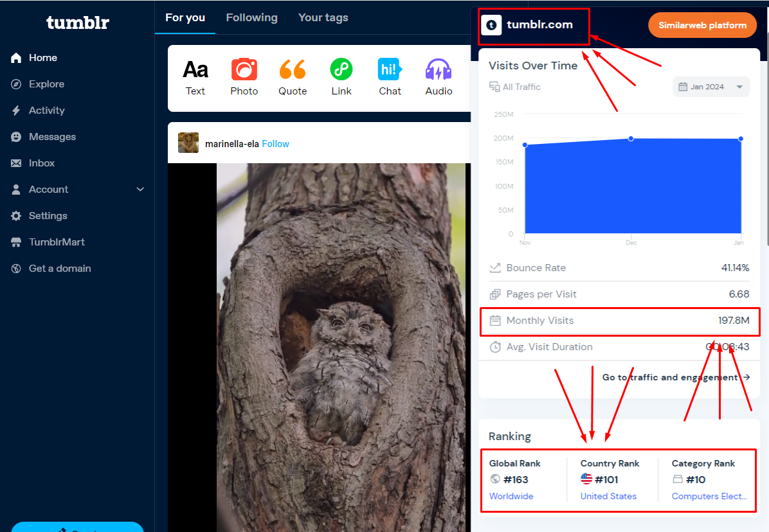The width and height of the screenshot is (769, 532).
Task: Open Messages in the sidebar
Action: 52,137
